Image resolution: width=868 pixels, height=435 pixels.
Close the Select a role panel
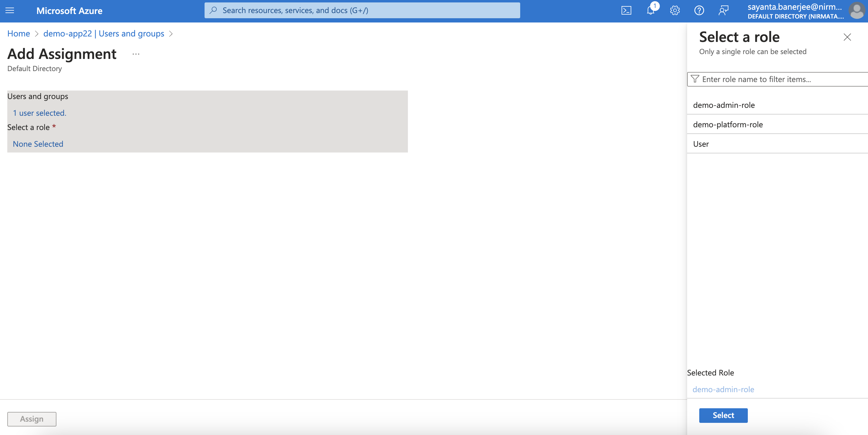coord(847,37)
